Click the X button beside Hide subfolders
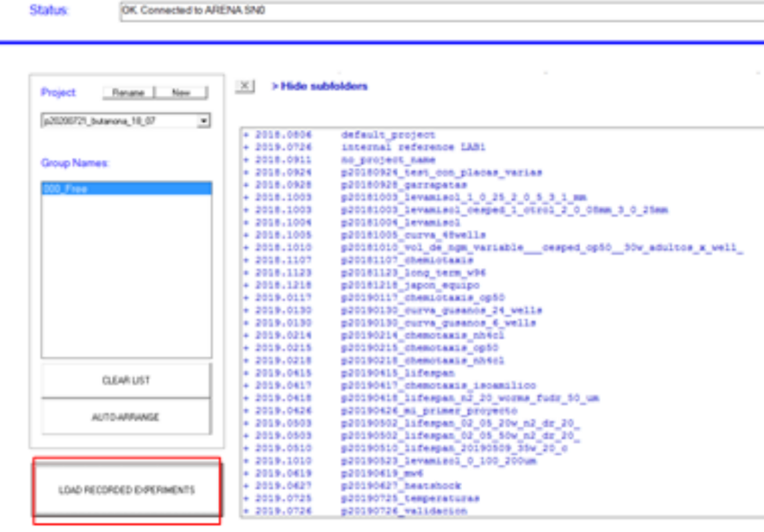This screenshot has width=764, height=532. pos(245,86)
